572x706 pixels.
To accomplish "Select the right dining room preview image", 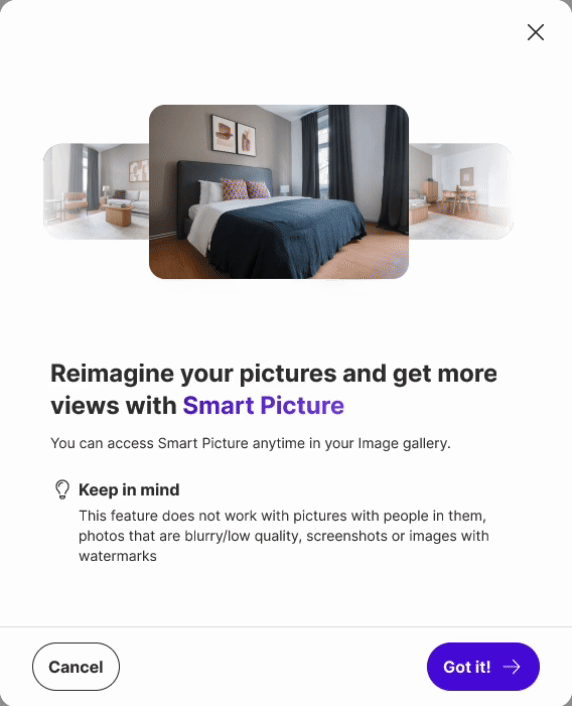I will pos(461,191).
